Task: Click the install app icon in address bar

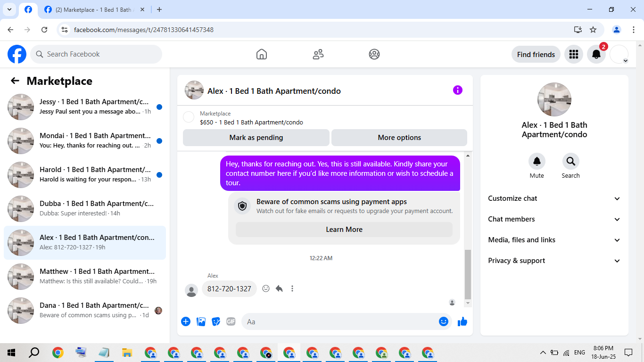Action: [578, 30]
